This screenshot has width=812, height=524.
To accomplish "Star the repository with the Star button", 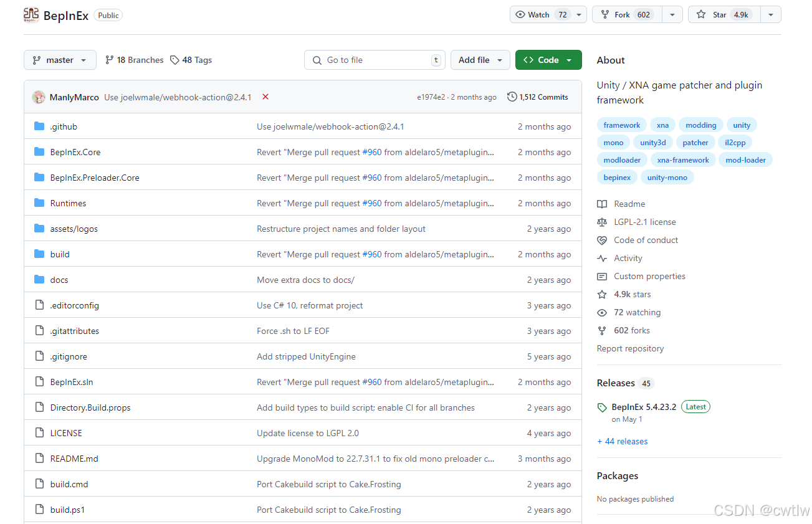I will (x=724, y=15).
